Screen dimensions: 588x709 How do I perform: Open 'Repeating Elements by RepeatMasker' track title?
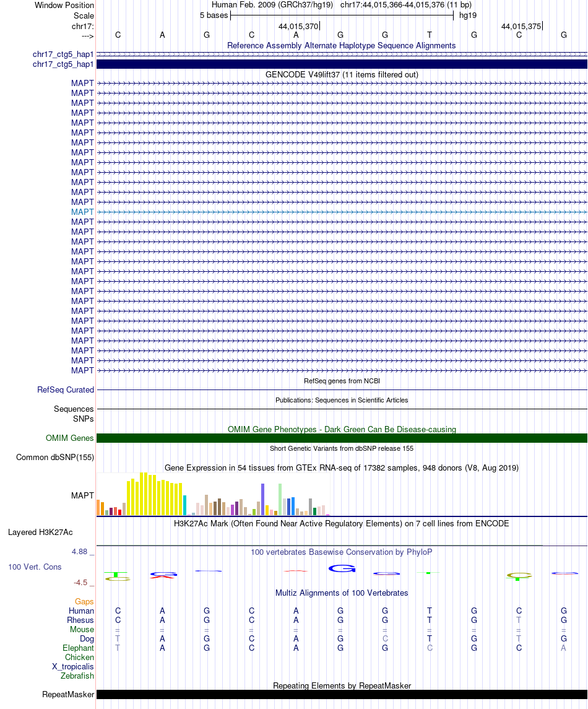pyautogui.click(x=342, y=686)
